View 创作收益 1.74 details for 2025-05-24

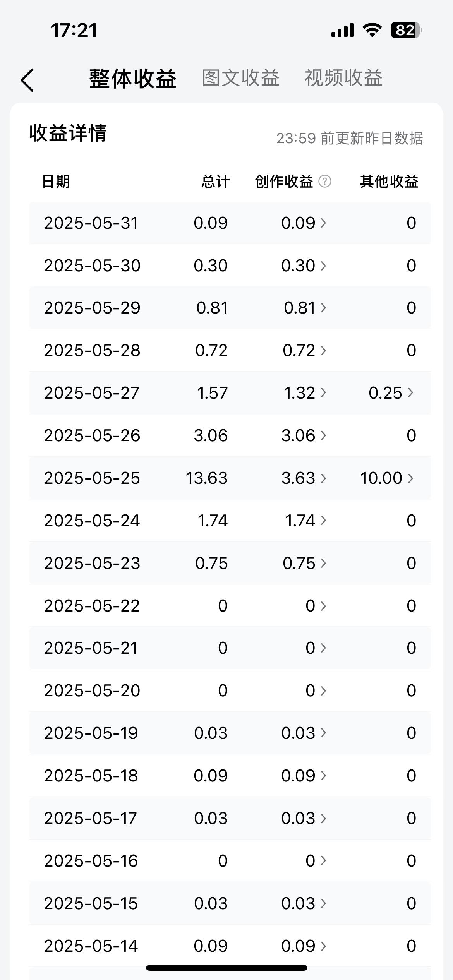(306, 521)
